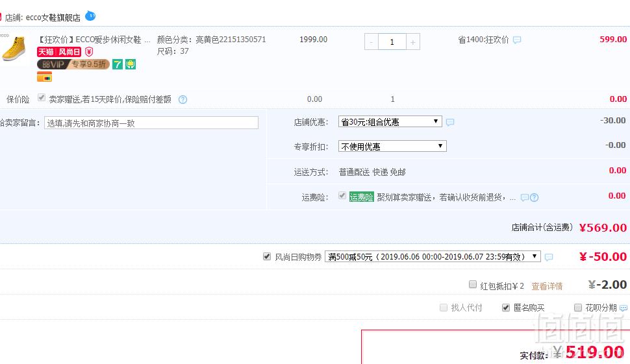Screen dimensions: 630x364
Task: Click the 天猫 风尚日 red badge
Action: tap(59, 52)
